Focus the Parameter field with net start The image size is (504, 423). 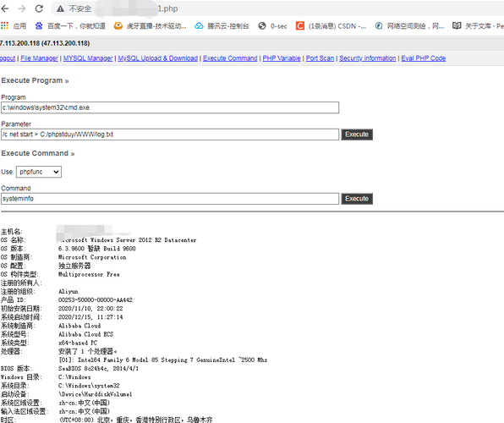coord(170,135)
